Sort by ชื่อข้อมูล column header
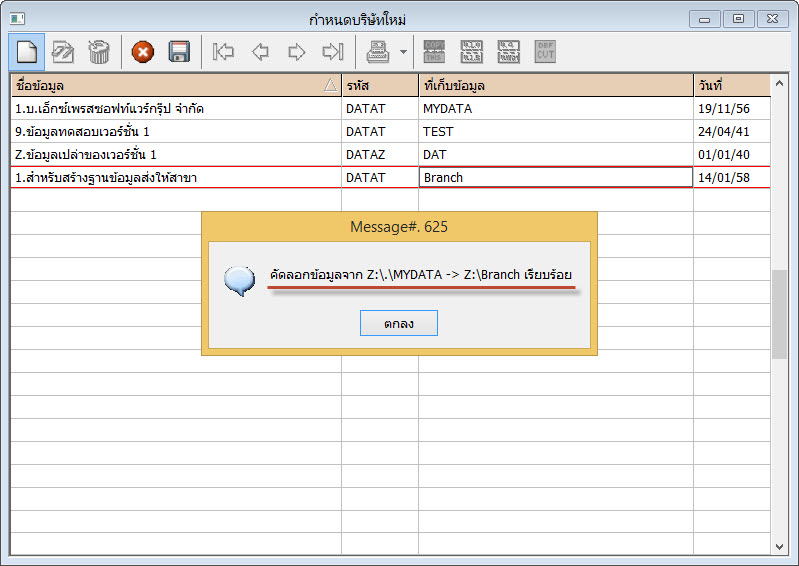 tap(175, 86)
